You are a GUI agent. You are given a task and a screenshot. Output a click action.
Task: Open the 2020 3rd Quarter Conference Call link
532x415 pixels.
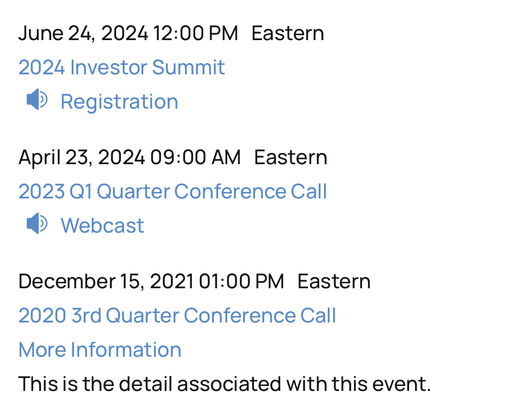coord(177,316)
